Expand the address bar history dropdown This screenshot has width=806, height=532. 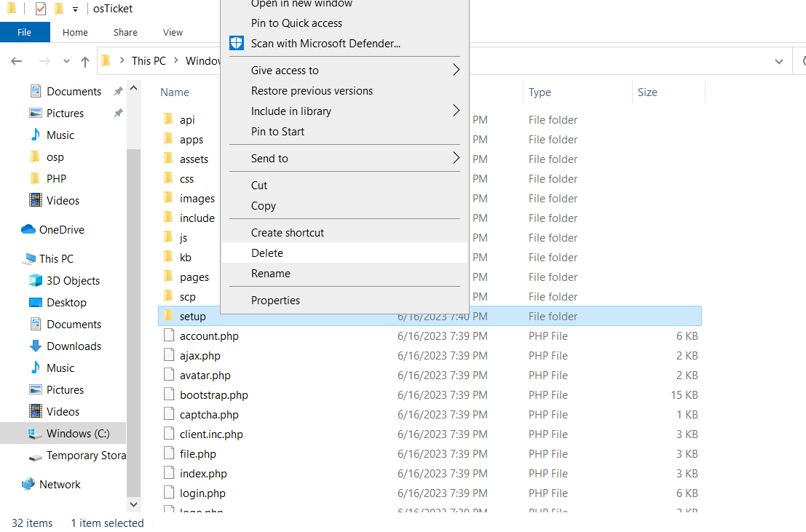point(779,61)
